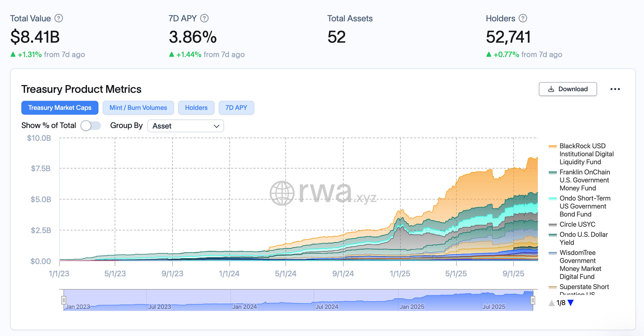The width and height of the screenshot is (644, 336).
Task: Switch to the Mint / Burn Volumes tab
Action: (x=138, y=108)
